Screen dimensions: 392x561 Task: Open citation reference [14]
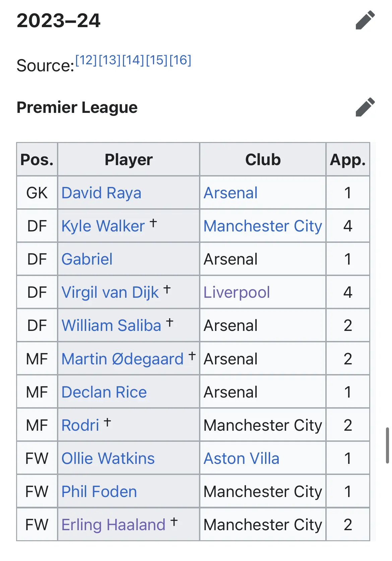tap(133, 60)
